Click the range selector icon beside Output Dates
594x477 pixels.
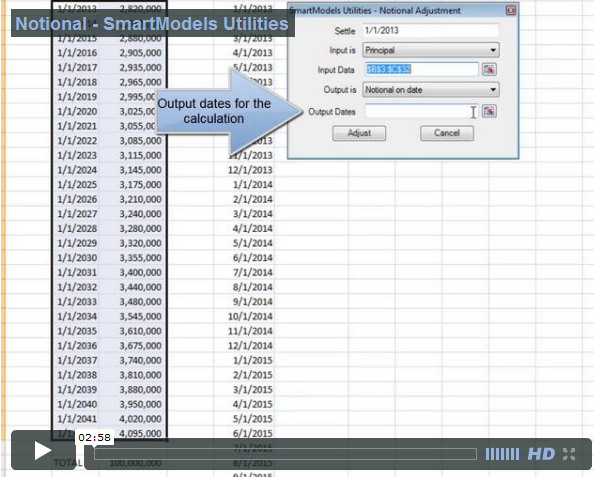coord(489,111)
